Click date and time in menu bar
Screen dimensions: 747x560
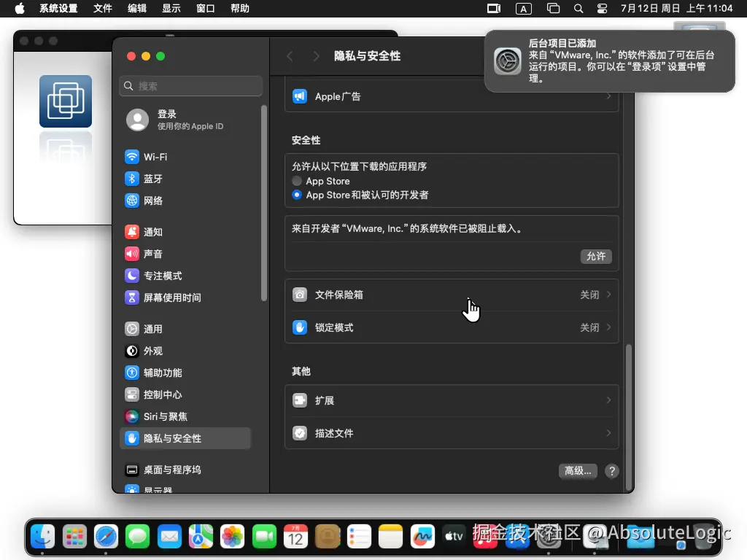(676, 9)
